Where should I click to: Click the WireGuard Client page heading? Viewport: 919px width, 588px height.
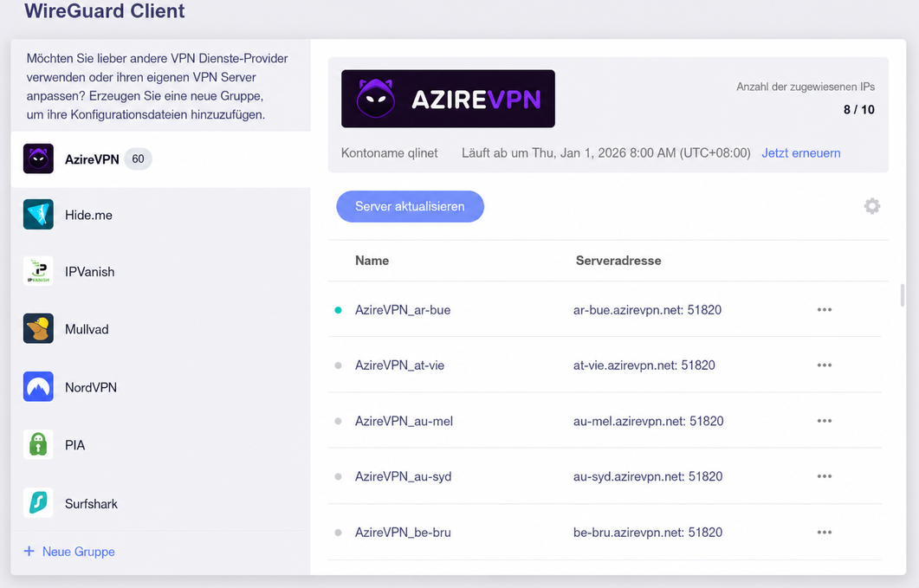(104, 10)
